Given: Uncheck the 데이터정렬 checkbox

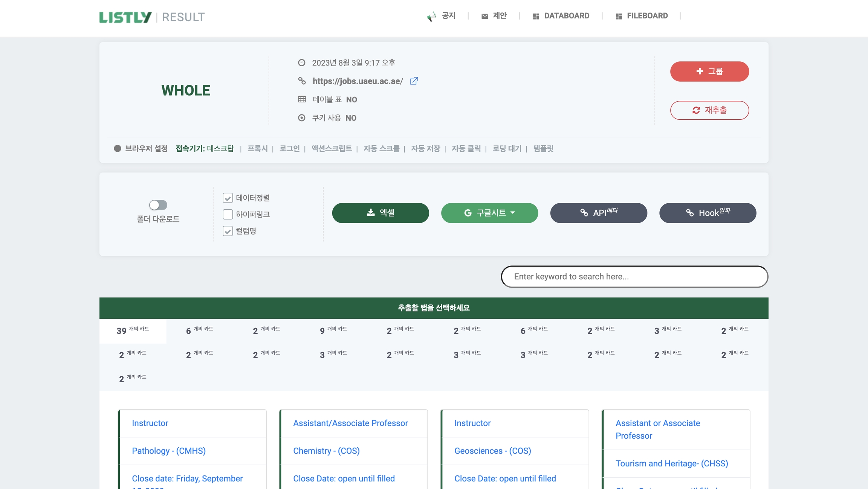Looking at the screenshot, I should coord(228,198).
